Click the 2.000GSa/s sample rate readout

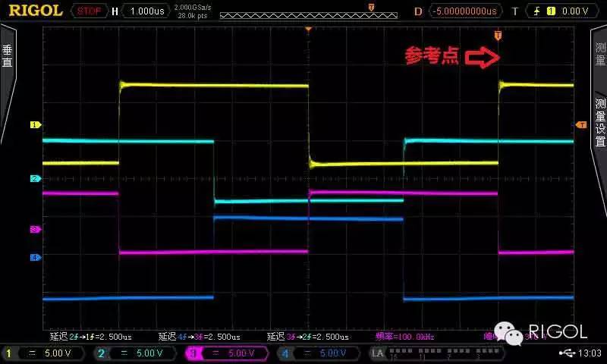193,7
